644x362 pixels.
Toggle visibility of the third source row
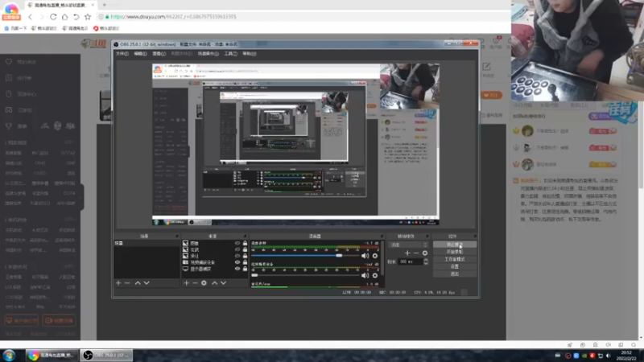tap(237, 256)
